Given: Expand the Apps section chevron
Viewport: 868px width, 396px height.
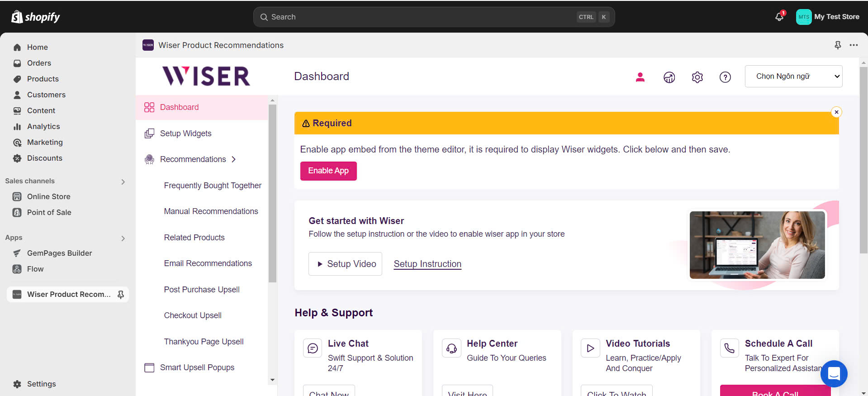Looking at the screenshot, I should pos(123,238).
